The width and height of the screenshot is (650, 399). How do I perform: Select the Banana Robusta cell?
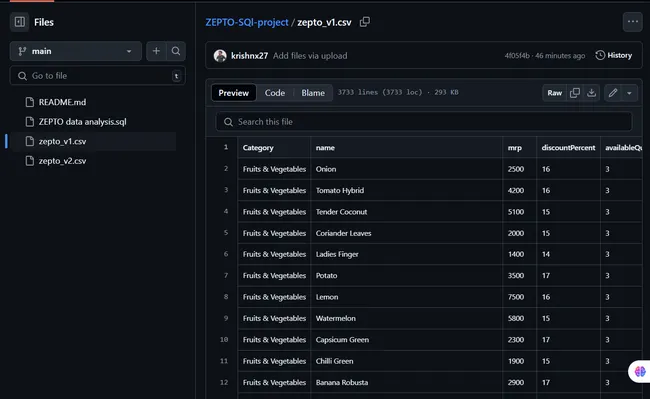(406, 382)
